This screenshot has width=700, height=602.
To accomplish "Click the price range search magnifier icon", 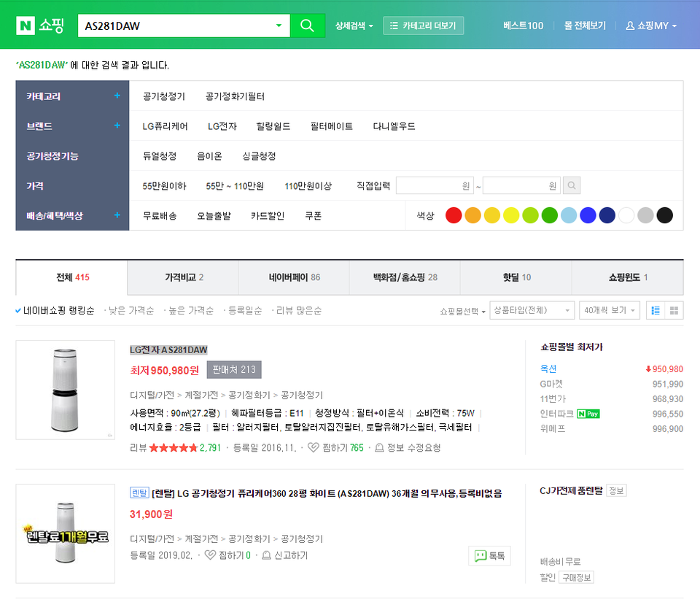I will [572, 185].
